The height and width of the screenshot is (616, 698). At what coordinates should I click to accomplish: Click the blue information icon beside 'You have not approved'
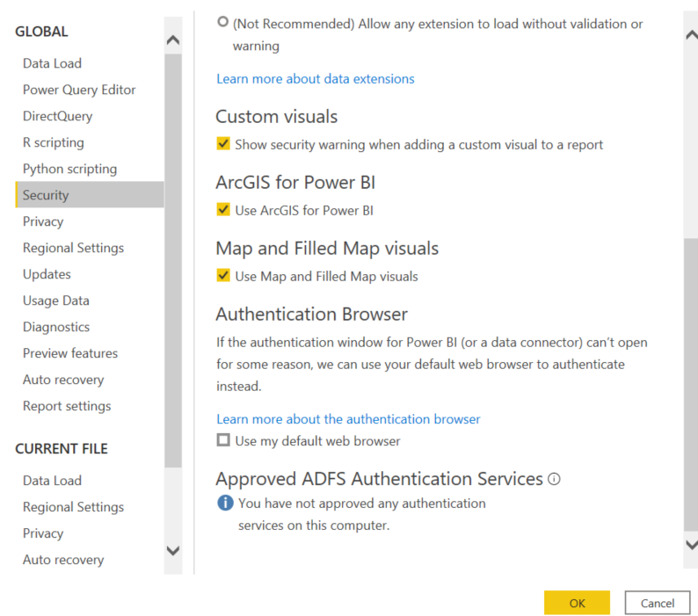tap(225, 503)
